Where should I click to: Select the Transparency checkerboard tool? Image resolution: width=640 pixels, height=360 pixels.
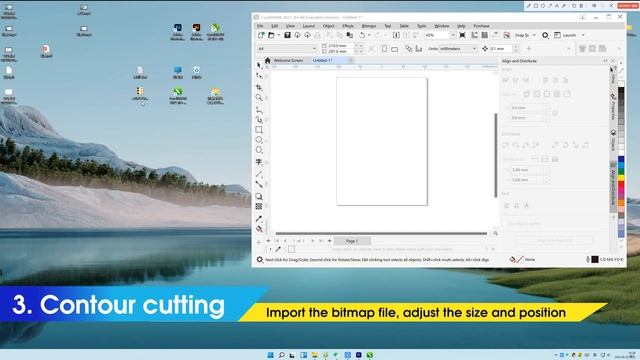tap(259, 207)
